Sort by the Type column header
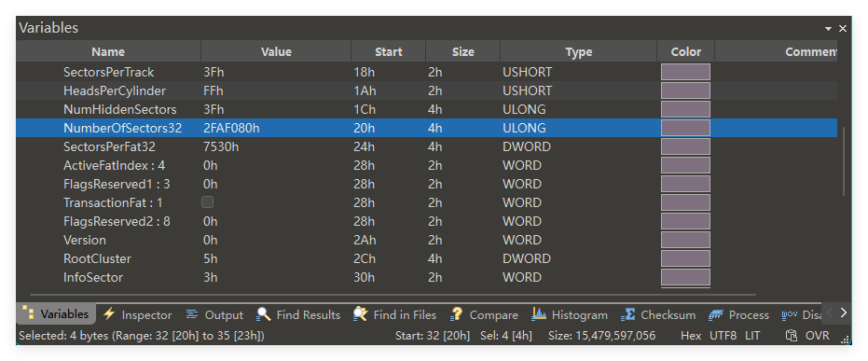Screen dimensions: 868x361 point(578,51)
